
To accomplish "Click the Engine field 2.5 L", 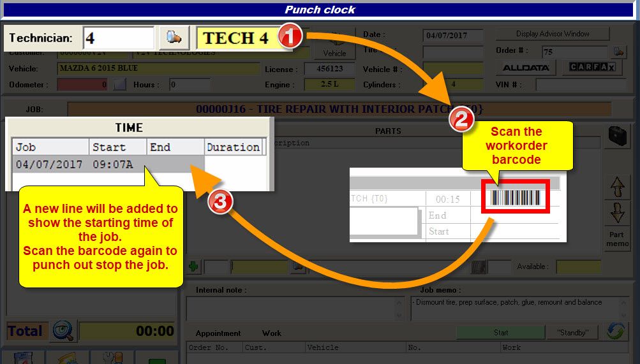I will [329, 84].
